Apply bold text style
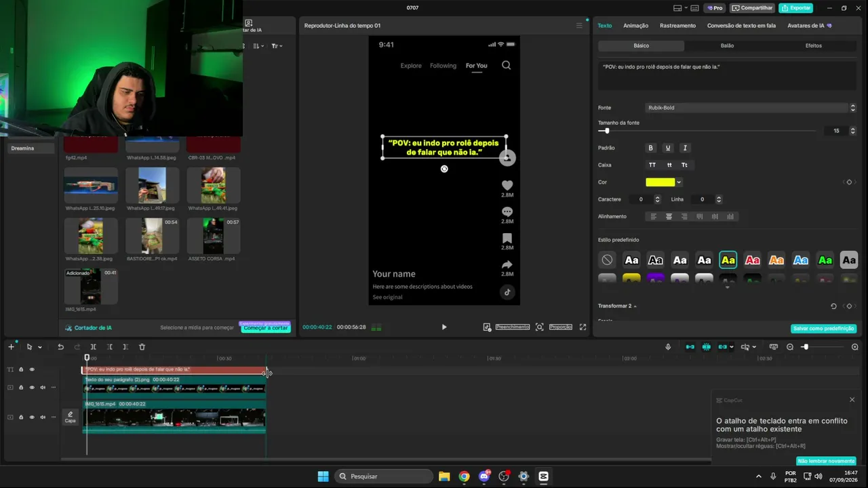The width and height of the screenshot is (868, 488). [x=651, y=148]
